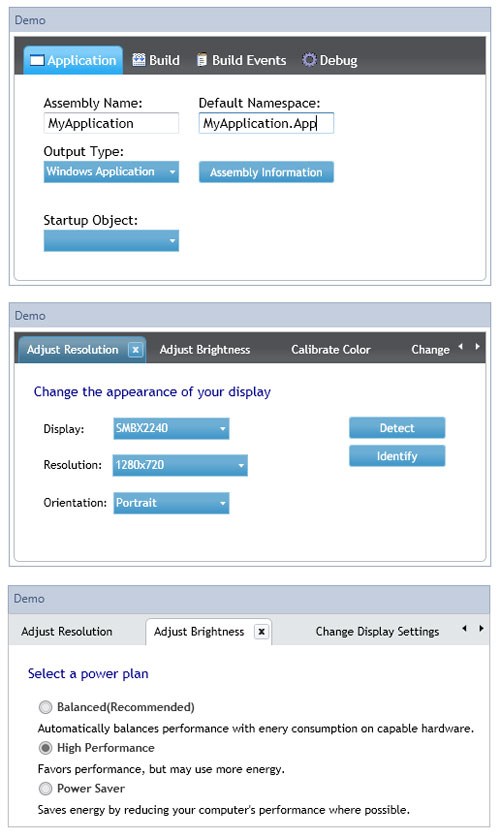Viewport: 500px width, 838px height.
Task: Click the Build Events document icon
Action: coord(201,60)
